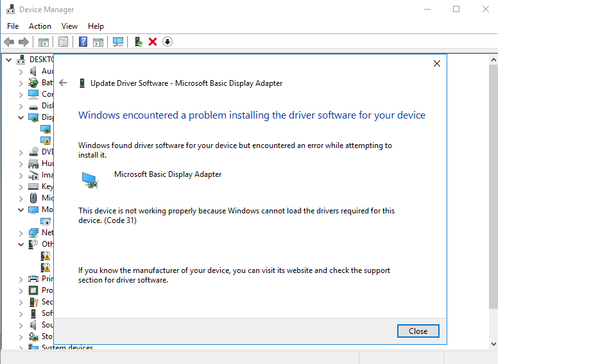The height and width of the screenshot is (364, 616).
Task: Expand the Disk drives node chevron
Action: point(21,106)
